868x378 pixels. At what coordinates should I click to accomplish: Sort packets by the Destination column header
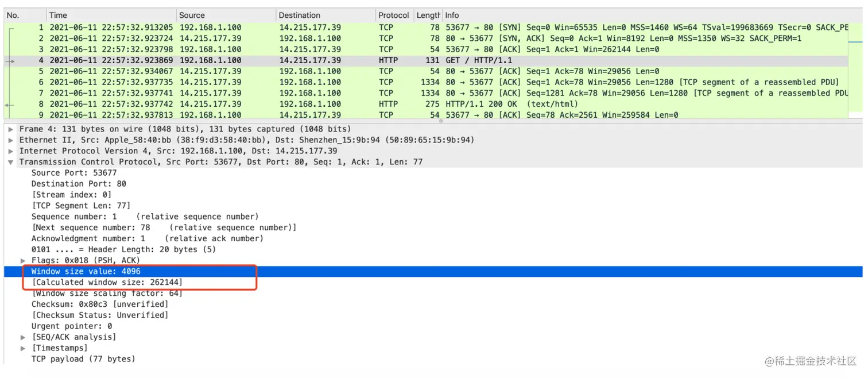[x=325, y=16]
